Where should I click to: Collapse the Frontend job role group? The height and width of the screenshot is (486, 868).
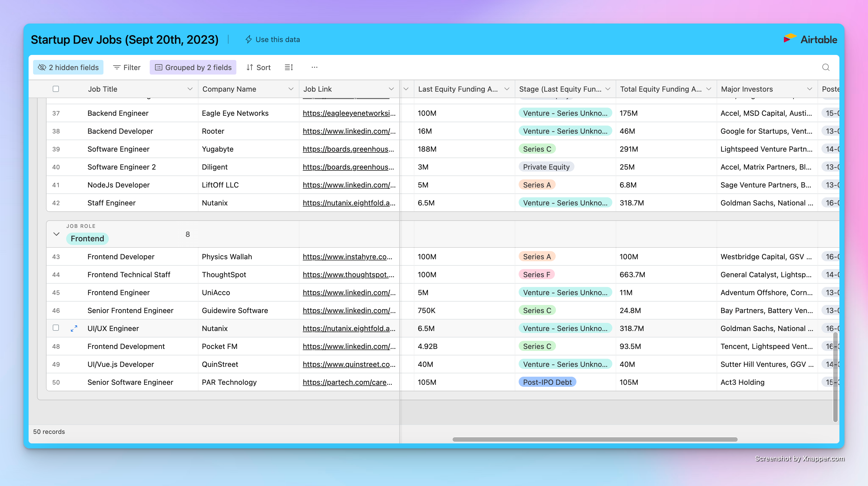(x=56, y=234)
